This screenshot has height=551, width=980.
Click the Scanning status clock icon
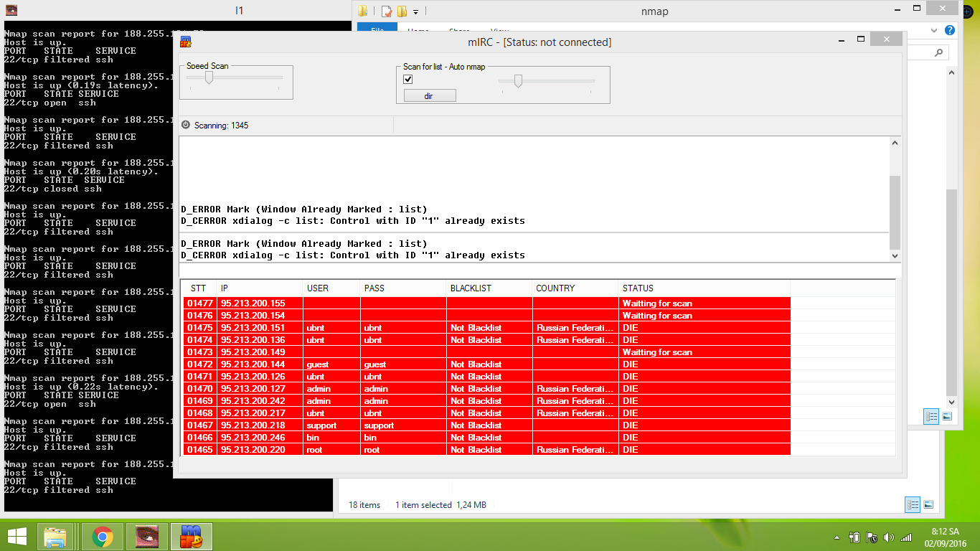pyautogui.click(x=186, y=125)
